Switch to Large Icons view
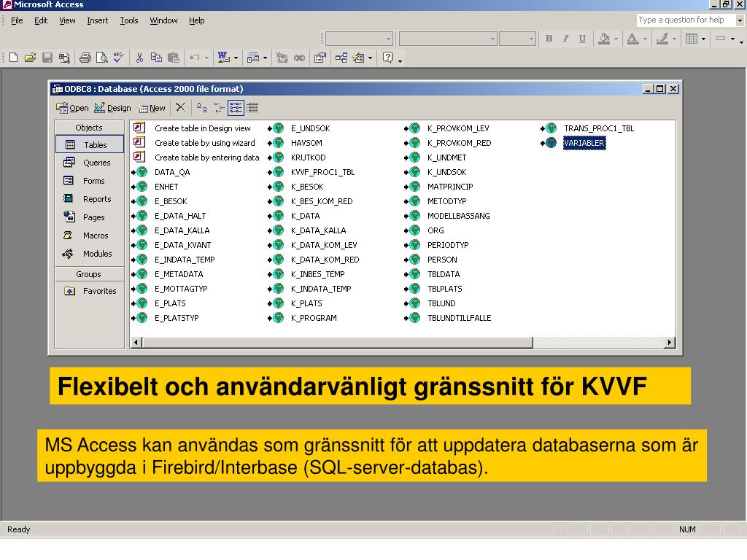 (x=202, y=108)
